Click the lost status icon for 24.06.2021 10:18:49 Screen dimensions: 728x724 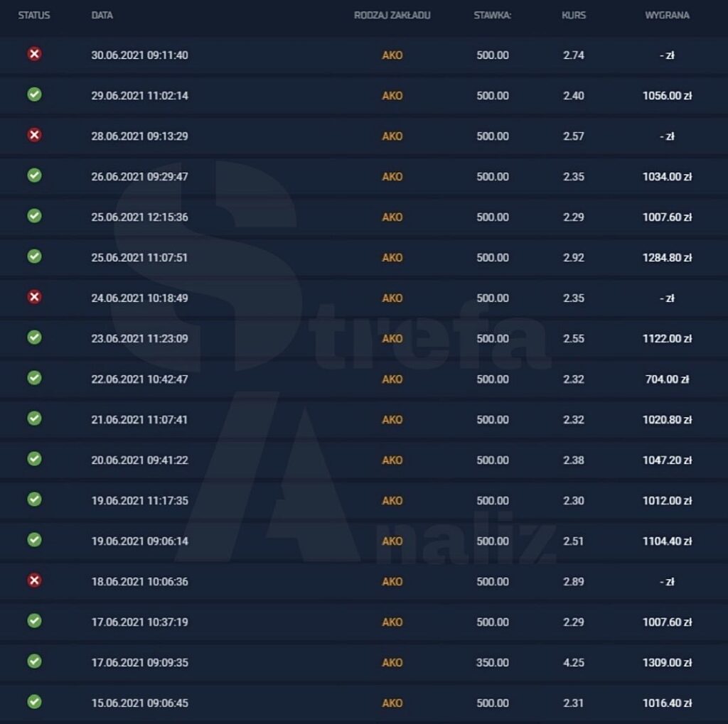tap(34, 297)
